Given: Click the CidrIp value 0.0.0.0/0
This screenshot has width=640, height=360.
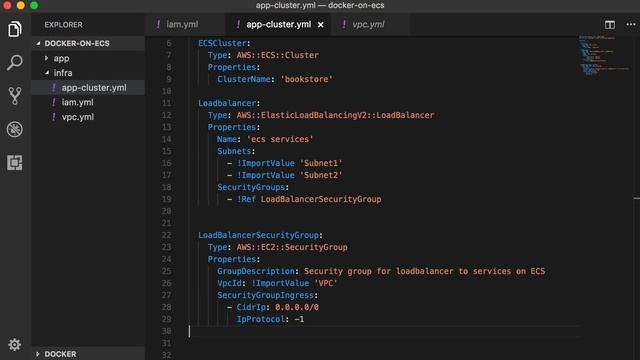Looking at the screenshot, I should 297,307.
